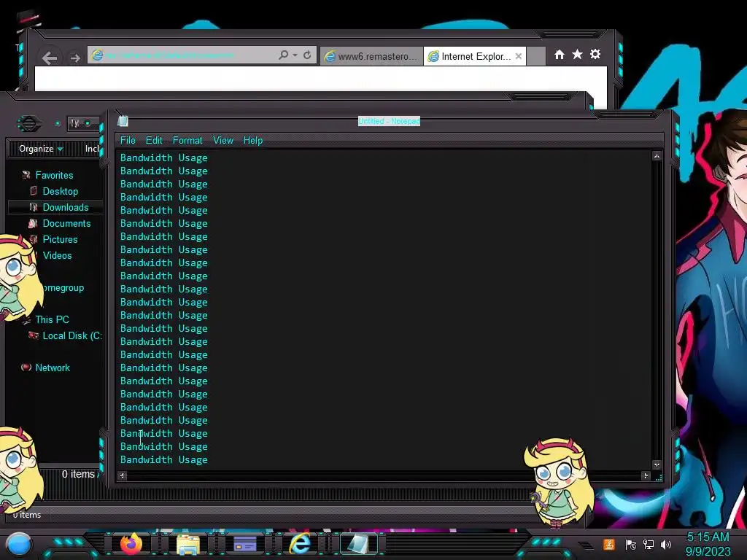Select Local Disk (C:) in Explorer sidebar
The image size is (747, 560).
pyautogui.click(x=72, y=335)
